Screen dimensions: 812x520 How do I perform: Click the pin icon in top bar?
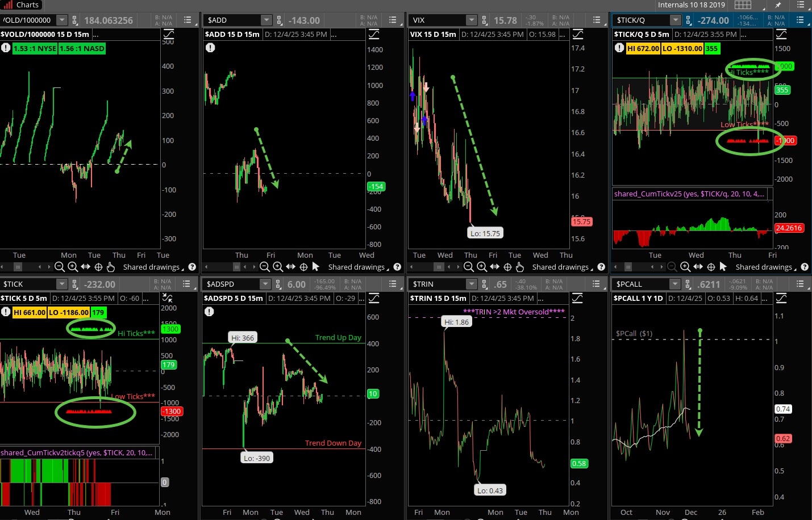point(778,5)
